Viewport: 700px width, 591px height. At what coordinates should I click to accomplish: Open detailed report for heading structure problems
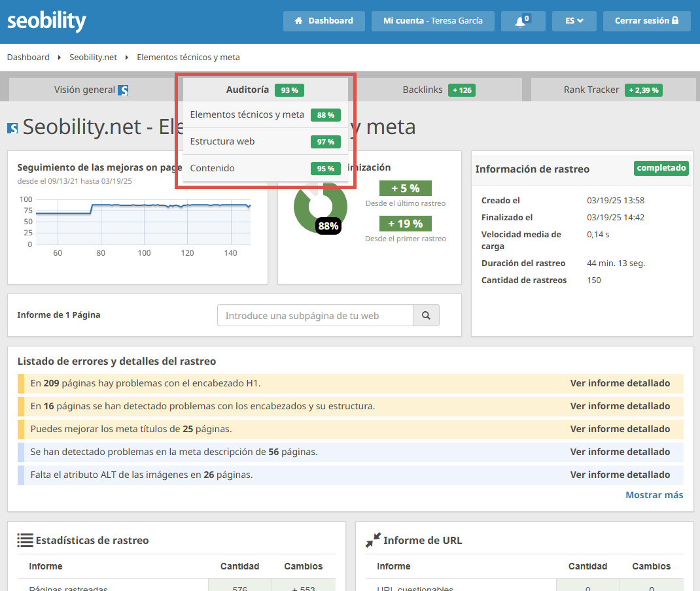620,406
